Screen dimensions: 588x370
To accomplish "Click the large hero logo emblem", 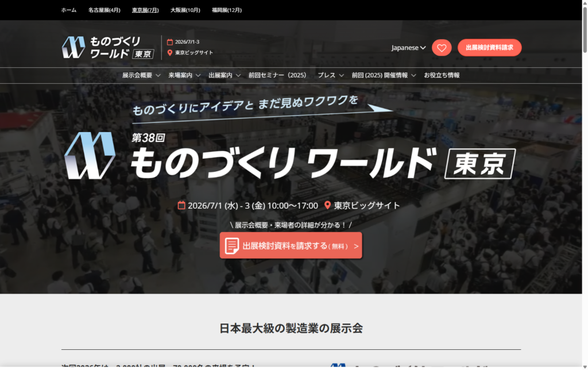I will coord(90,156).
